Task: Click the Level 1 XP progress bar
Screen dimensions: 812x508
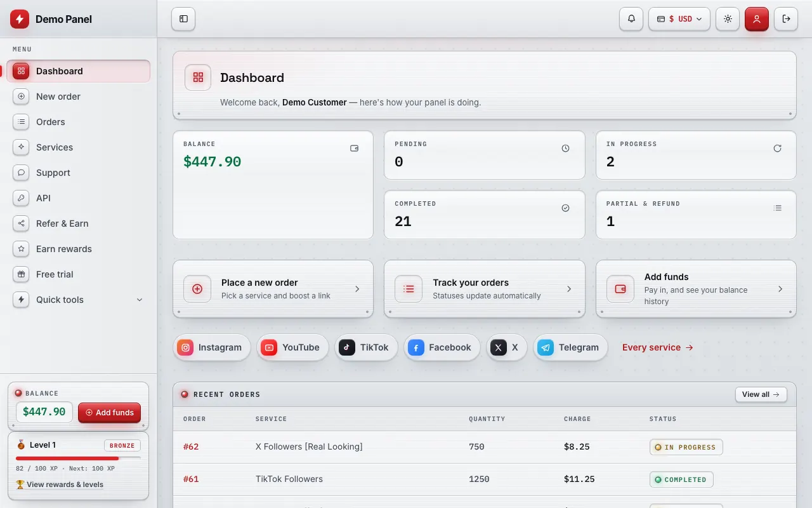Action: (x=79, y=458)
